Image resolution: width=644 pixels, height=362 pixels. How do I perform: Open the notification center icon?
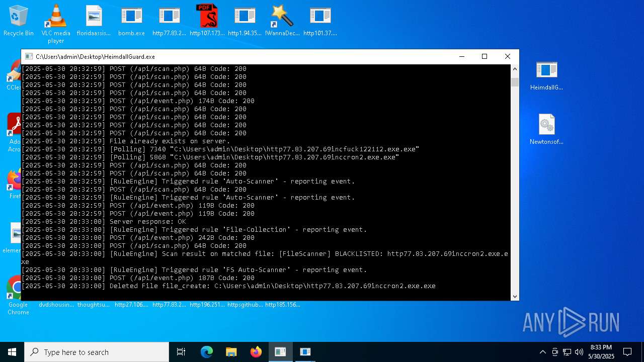(627, 352)
